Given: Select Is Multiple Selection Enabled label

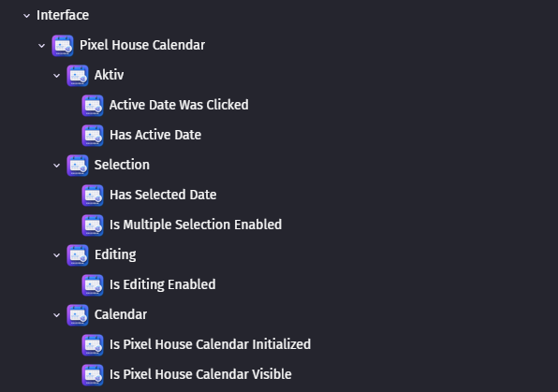Looking at the screenshot, I should point(196,225).
